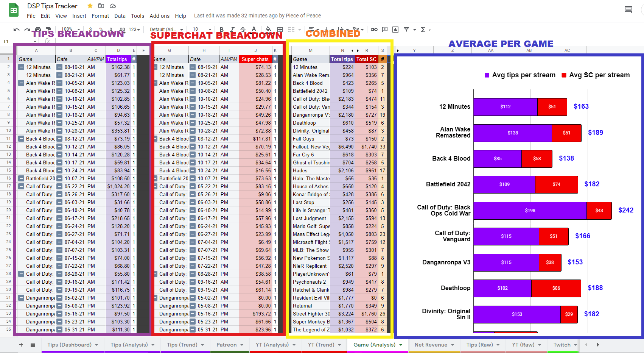Open the File menu

(31, 16)
